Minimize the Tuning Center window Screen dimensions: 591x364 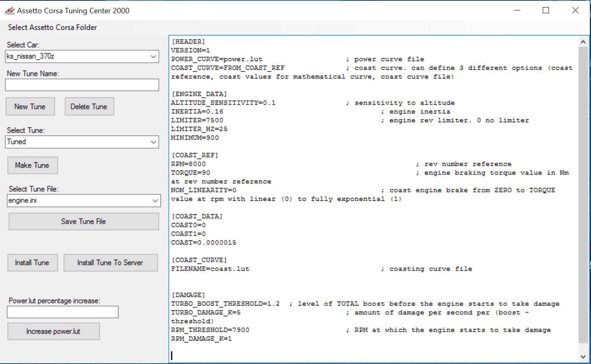[x=517, y=10]
